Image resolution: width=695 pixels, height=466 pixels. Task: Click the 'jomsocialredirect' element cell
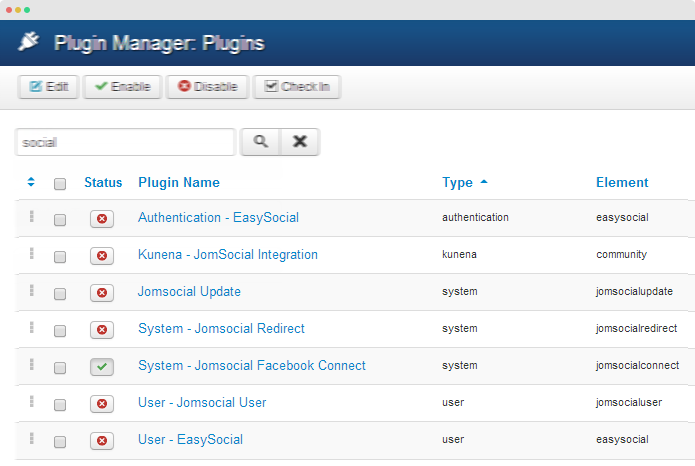pos(636,328)
